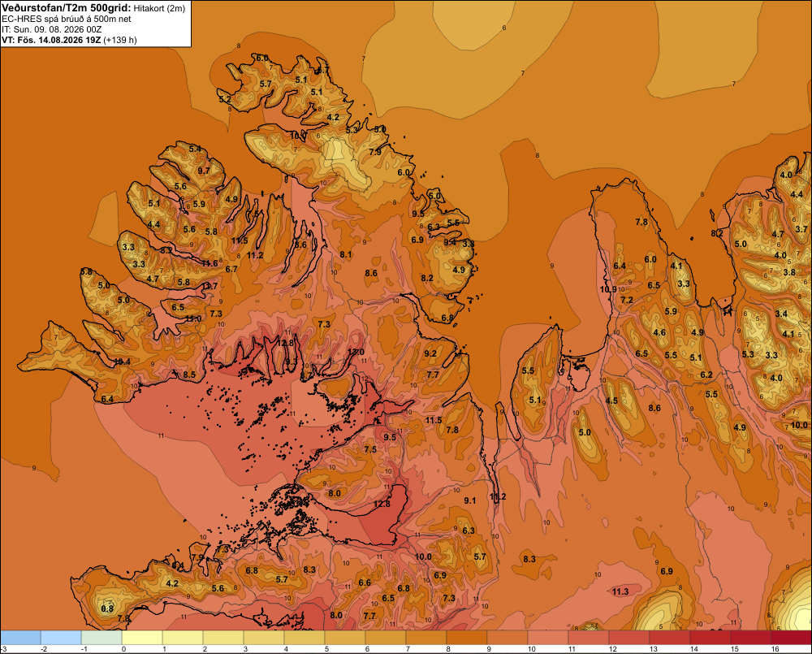Click the legend tick label '-3'

click(3, 649)
